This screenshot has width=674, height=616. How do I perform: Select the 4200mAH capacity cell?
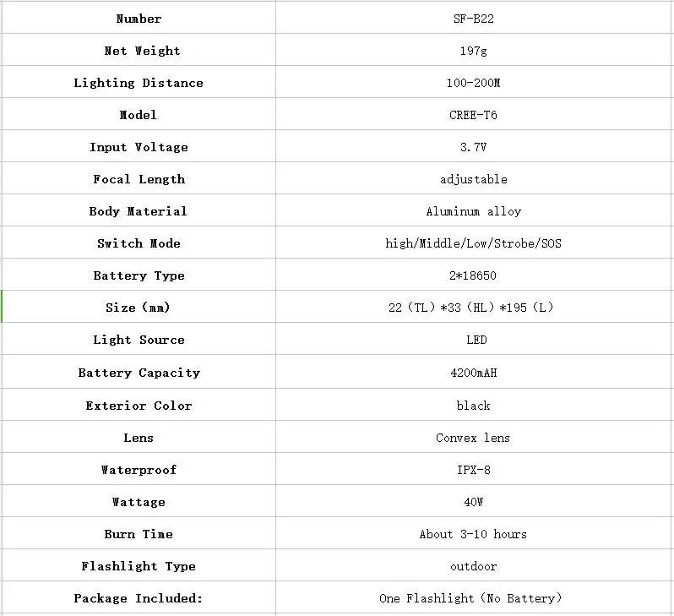[473, 372]
